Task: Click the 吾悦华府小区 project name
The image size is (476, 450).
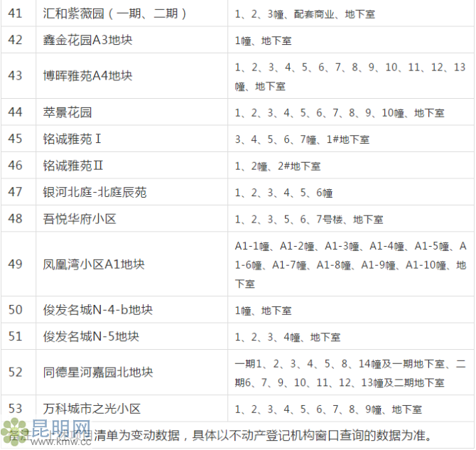Action: coord(80,219)
